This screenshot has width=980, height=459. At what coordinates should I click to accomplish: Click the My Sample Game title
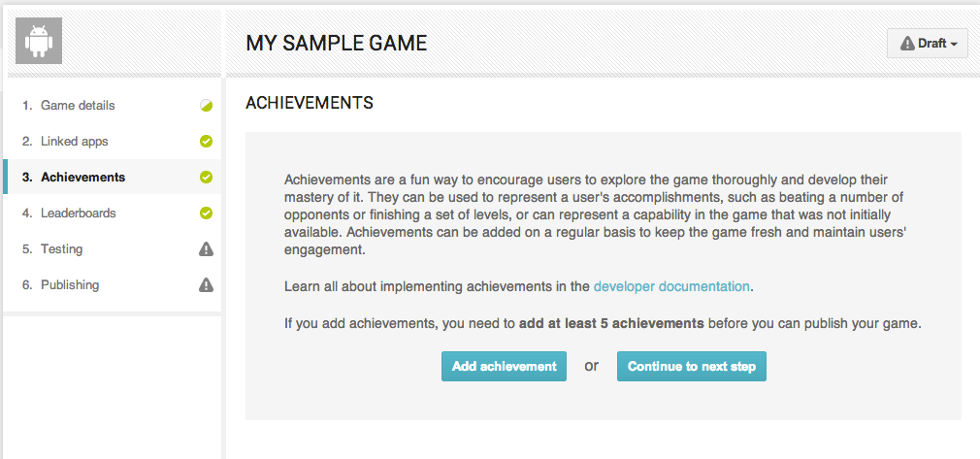coord(336,43)
